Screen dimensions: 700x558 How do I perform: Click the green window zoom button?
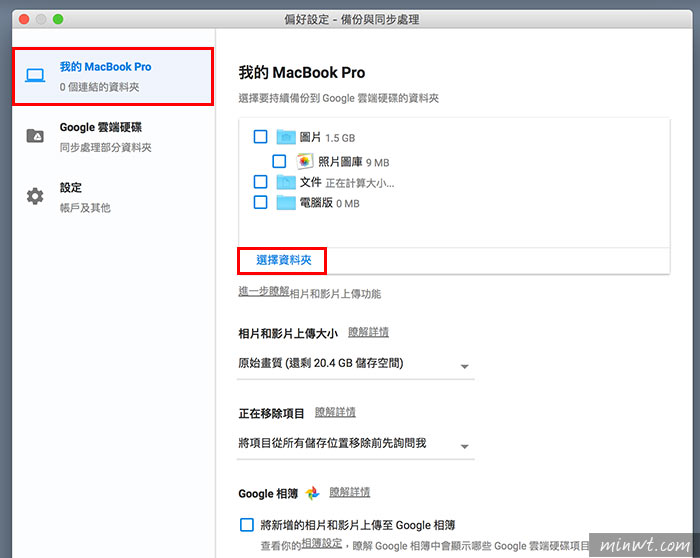coord(58,19)
